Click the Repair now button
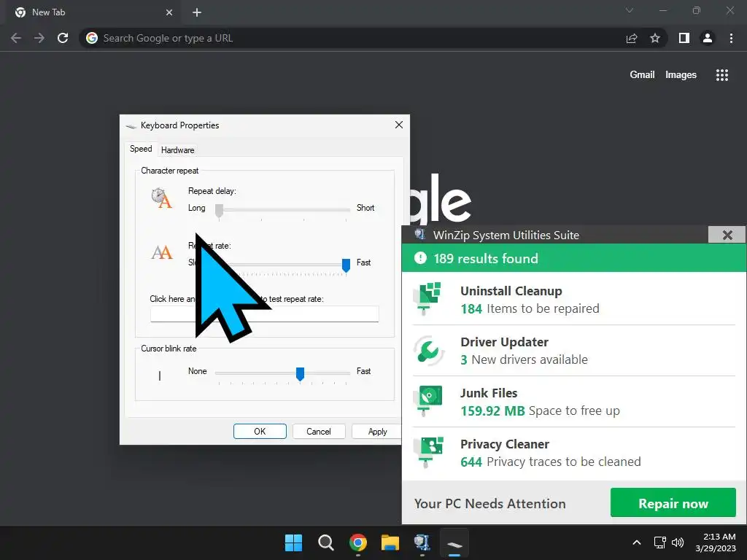This screenshot has width=747, height=560. (x=673, y=503)
